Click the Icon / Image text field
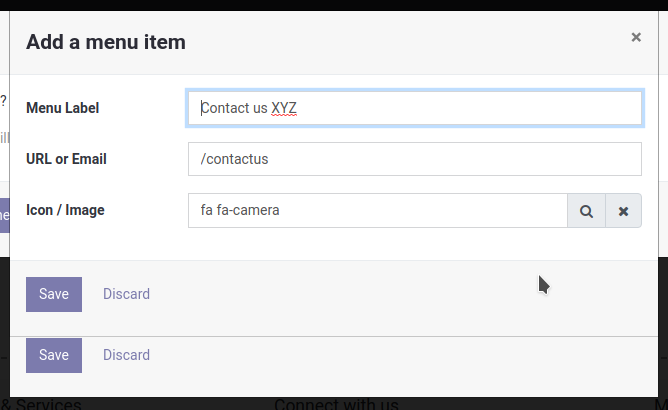Image resolution: width=668 pixels, height=410 pixels. 377,211
